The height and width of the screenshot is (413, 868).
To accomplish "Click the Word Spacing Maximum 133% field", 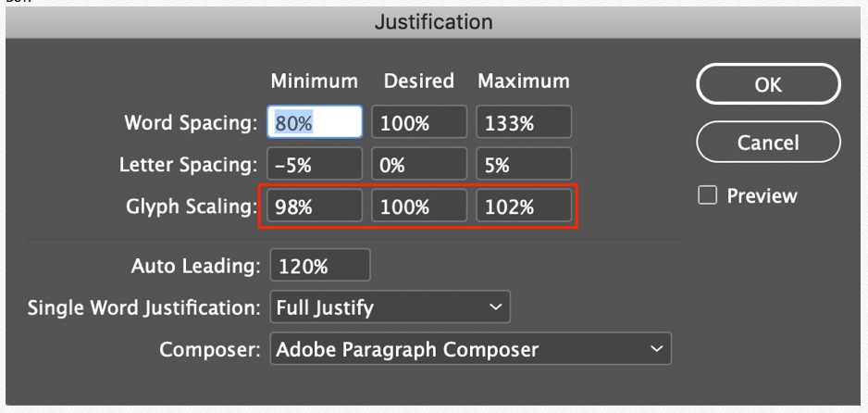I will pyautogui.click(x=524, y=123).
